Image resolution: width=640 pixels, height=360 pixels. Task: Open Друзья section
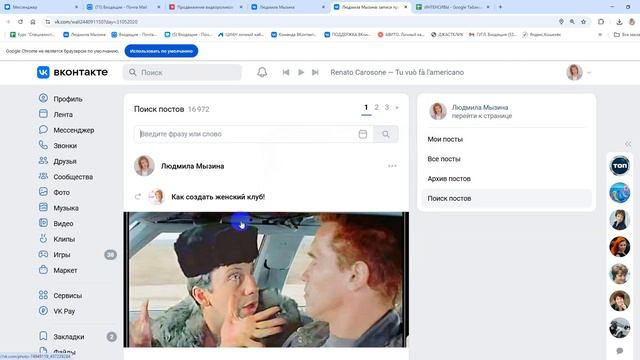click(x=64, y=161)
